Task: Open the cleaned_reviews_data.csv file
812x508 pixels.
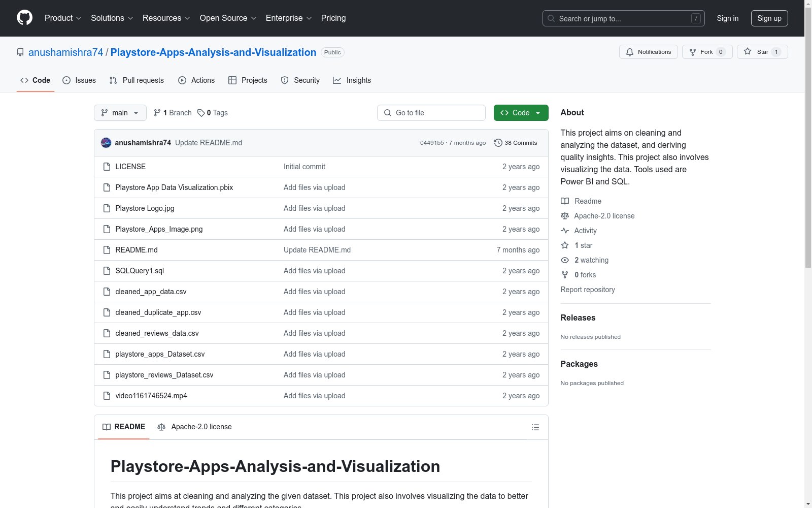Action: click(157, 333)
